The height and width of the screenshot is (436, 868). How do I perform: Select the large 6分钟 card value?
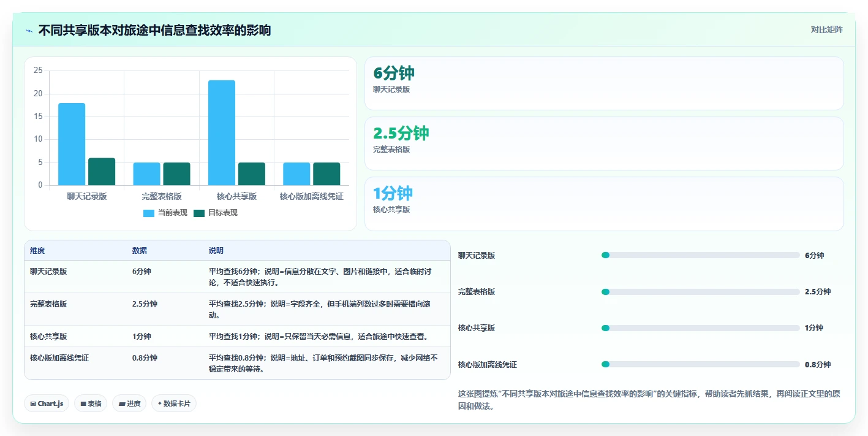pyautogui.click(x=394, y=73)
